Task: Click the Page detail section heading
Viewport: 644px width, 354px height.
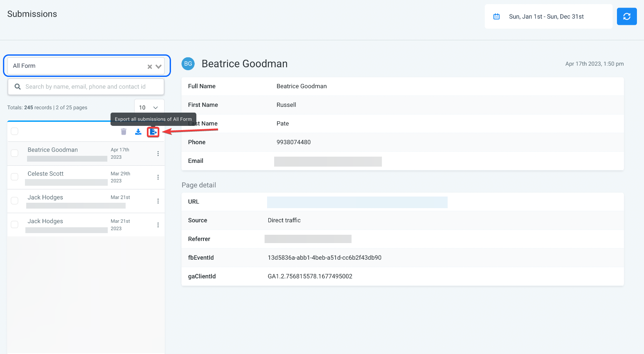Action: 199,185
